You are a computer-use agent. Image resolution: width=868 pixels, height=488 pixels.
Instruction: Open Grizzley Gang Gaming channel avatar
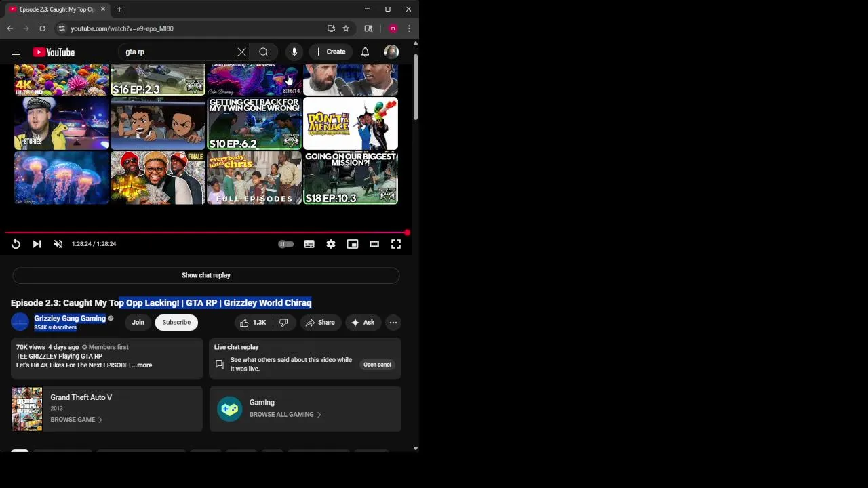(20, 323)
